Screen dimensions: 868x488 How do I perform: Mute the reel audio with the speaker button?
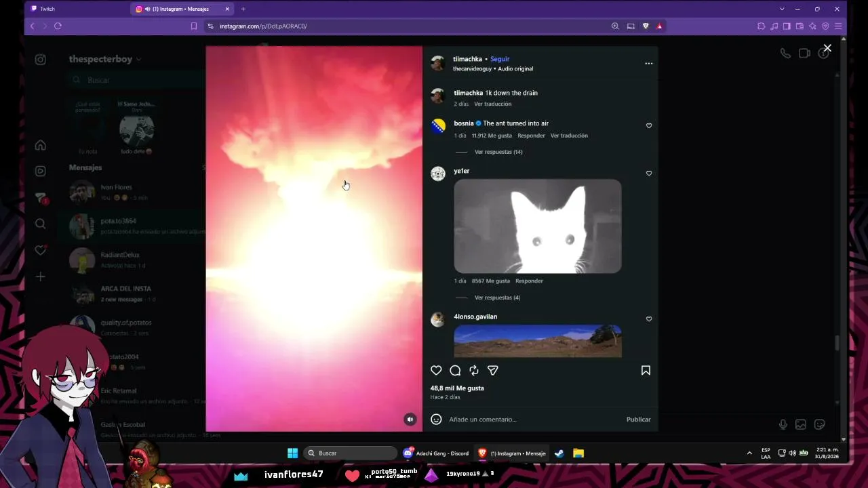pos(410,420)
